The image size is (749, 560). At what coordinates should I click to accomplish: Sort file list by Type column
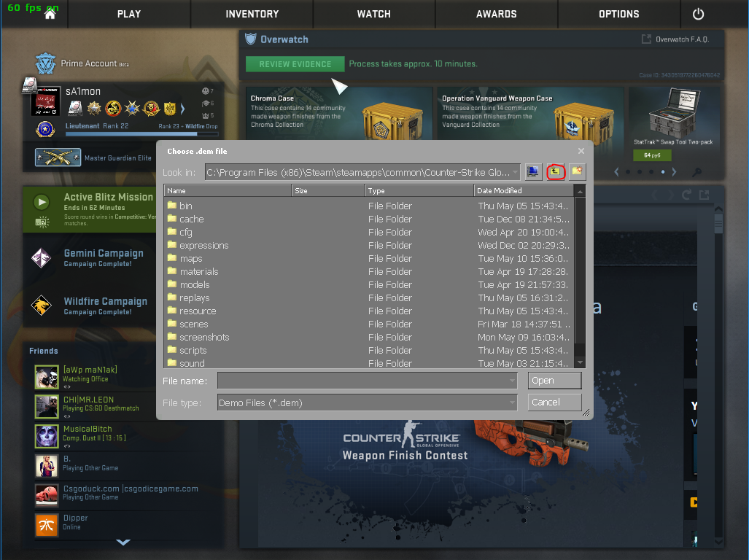[419, 190]
